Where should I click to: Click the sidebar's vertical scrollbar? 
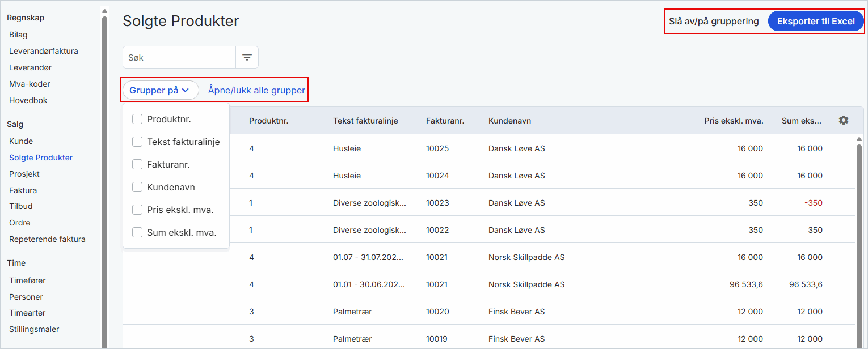104,181
